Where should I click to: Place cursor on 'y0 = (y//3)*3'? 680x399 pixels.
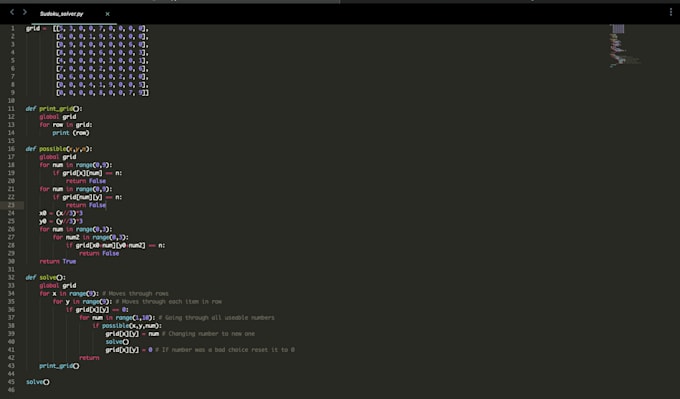point(61,221)
